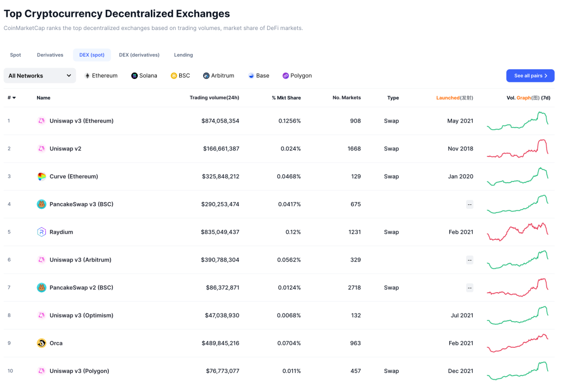Switch to the Derivatives tab
The image size is (588, 381).
(x=50, y=55)
